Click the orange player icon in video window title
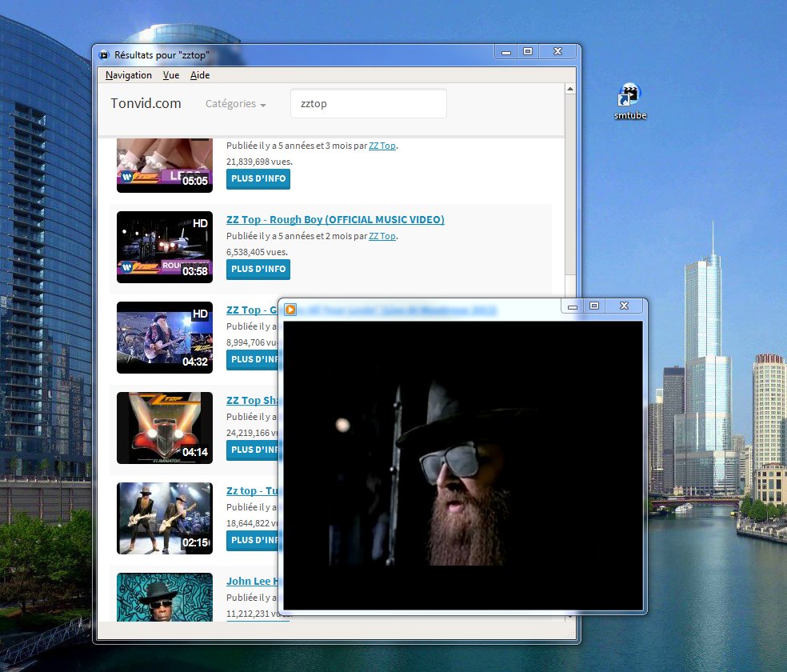 (x=290, y=309)
